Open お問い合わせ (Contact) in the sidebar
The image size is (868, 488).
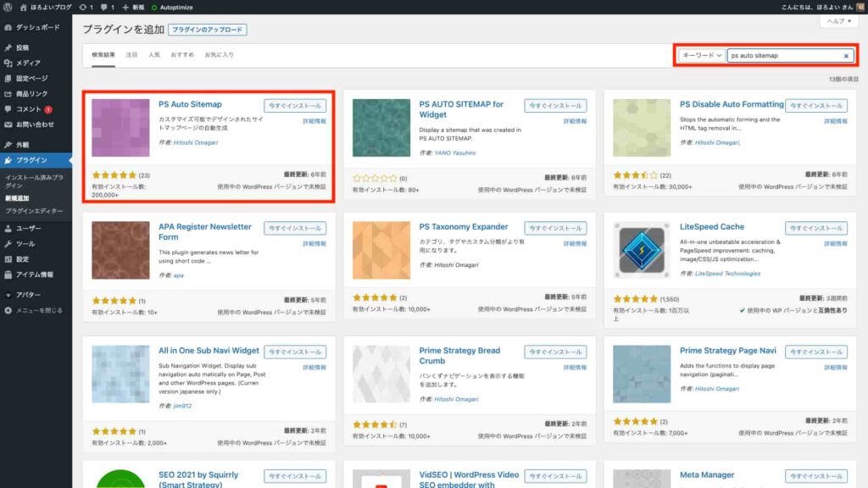(36, 125)
